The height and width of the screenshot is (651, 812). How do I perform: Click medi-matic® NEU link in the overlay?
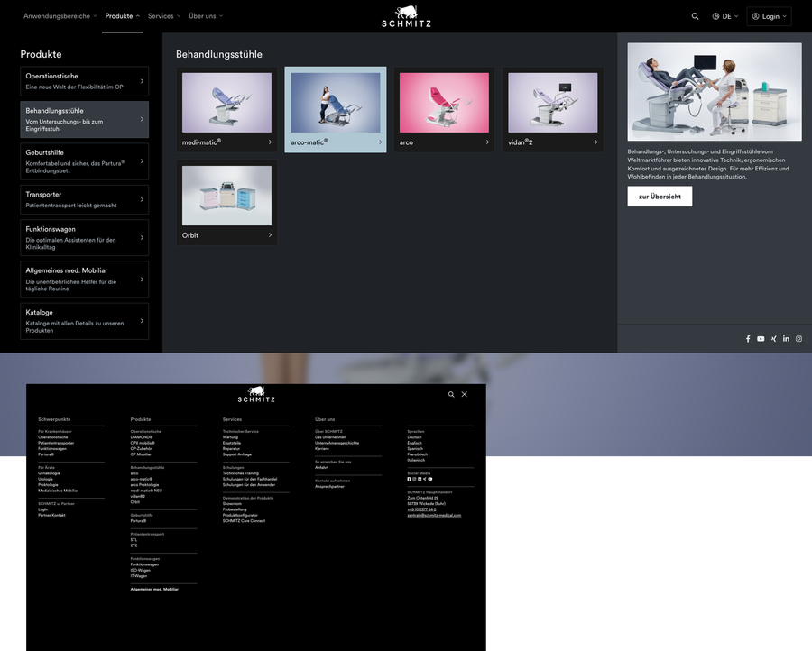(146, 491)
